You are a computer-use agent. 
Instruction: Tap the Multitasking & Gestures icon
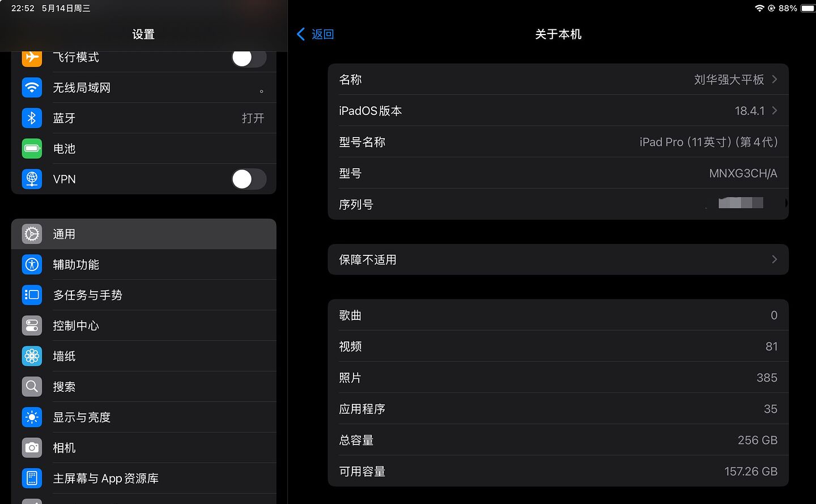32,295
